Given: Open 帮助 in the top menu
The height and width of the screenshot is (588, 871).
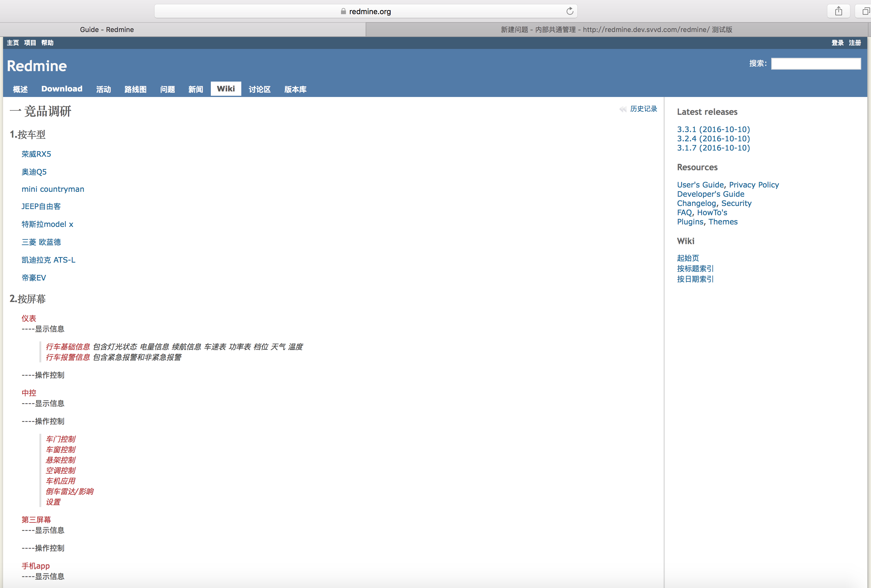Looking at the screenshot, I should pyautogui.click(x=47, y=43).
